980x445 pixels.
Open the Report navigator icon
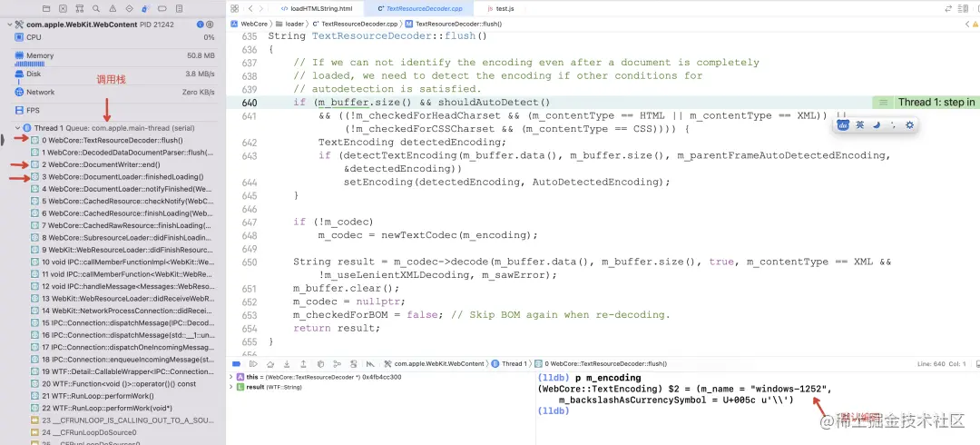pyautogui.click(x=180, y=9)
